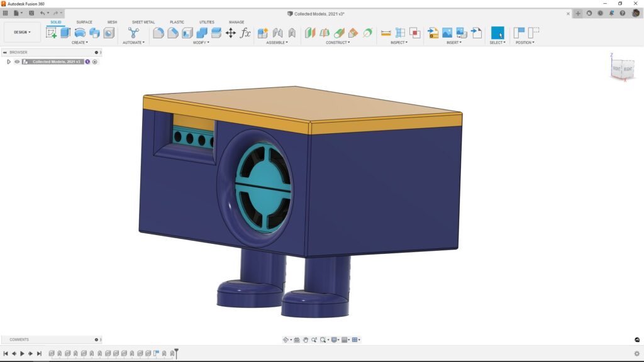
Task: Open the Select dropdown menu
Action: tap(497, 43)
